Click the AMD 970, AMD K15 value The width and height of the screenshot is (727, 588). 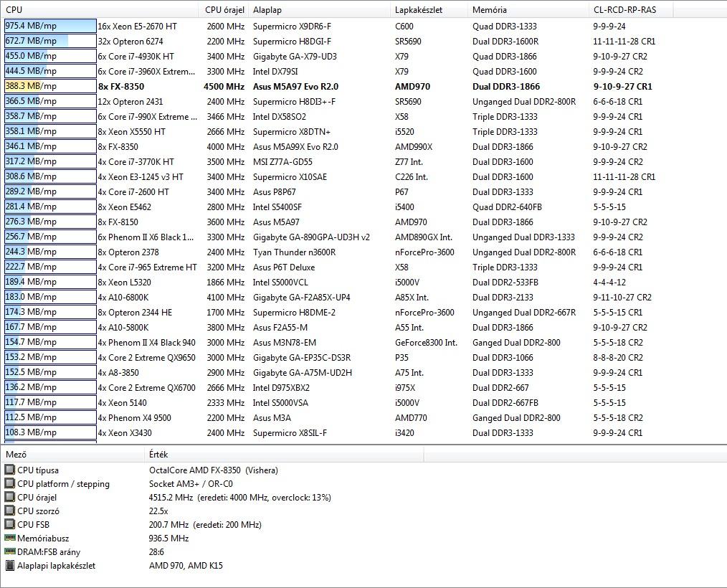tap(186, 565)
